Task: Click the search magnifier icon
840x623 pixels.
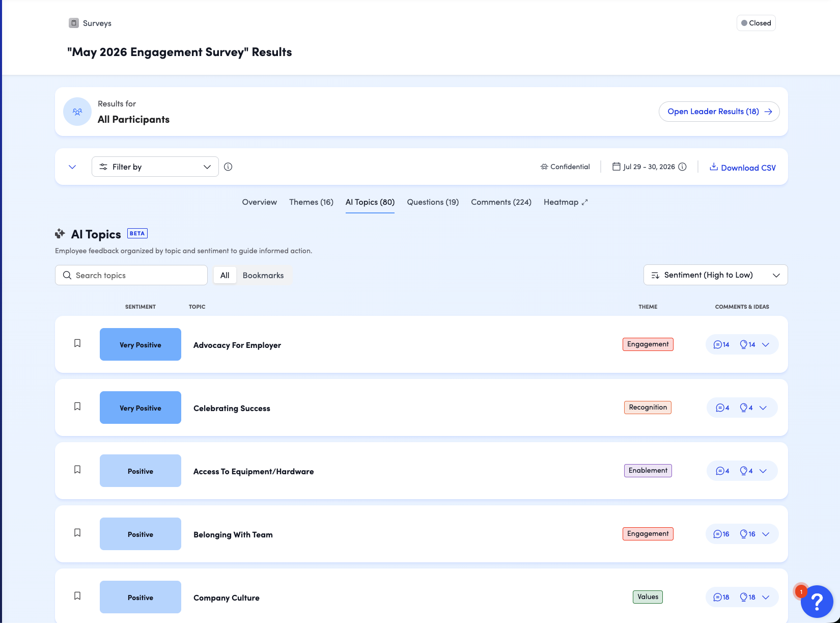Action: pyautogui.click(x=67, y=275)
